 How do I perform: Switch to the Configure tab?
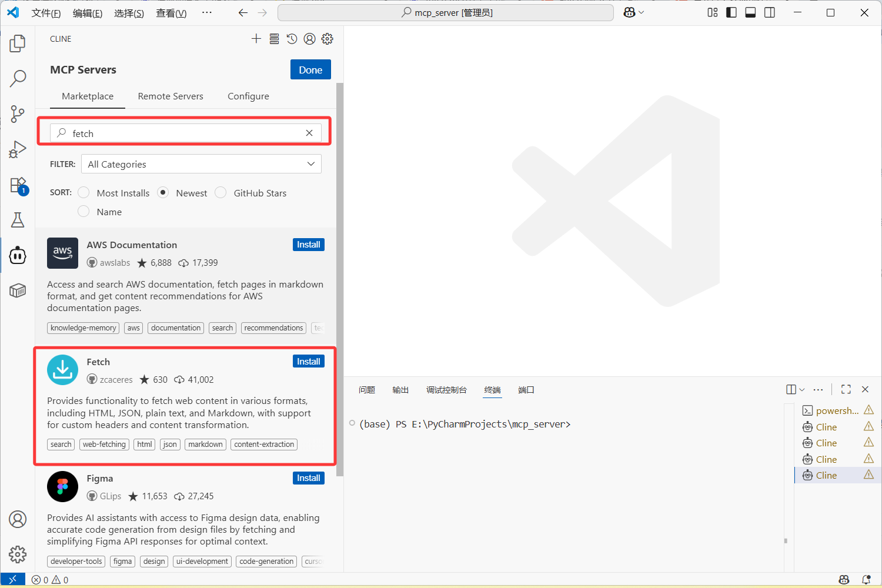tap(248, 96)
